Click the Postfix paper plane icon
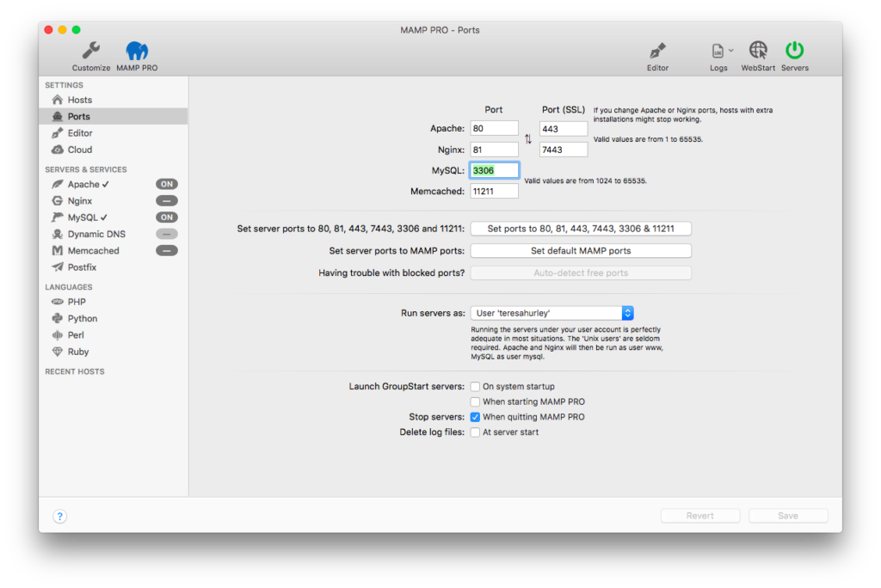 point(58,267)
